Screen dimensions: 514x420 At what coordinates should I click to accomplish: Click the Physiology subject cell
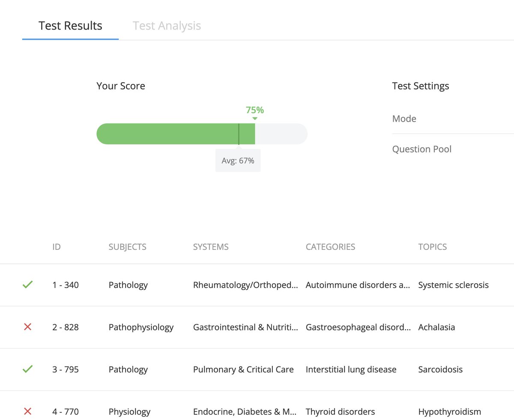[129, 412]
